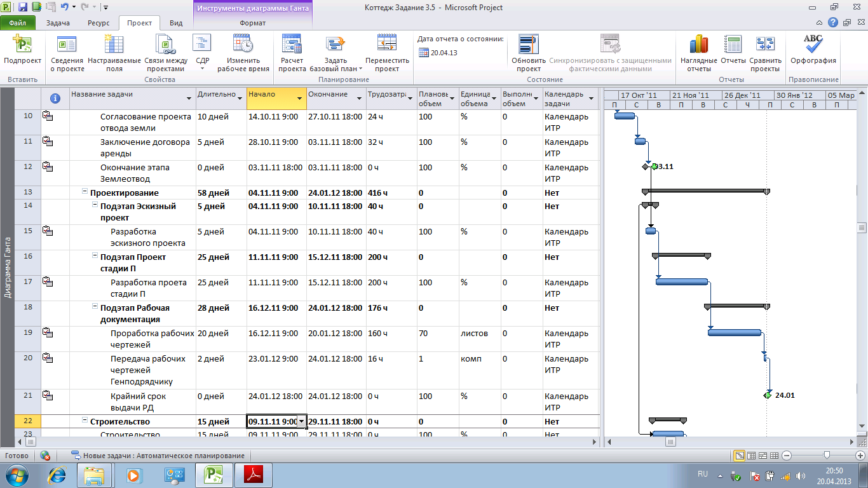The width and height of the screenshot is (868, 488).
Task: Click the macro recording status bar icon
Action: (x=45, y=456)
